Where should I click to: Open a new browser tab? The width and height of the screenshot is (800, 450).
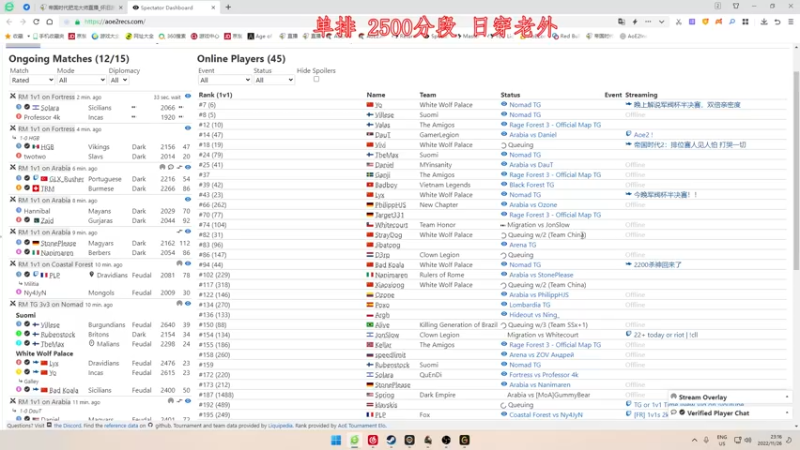coord(228,7)
